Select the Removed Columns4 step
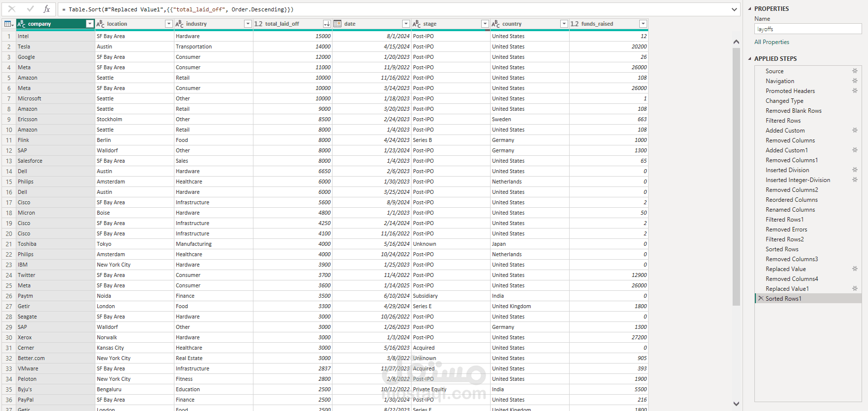 (791, 279)
